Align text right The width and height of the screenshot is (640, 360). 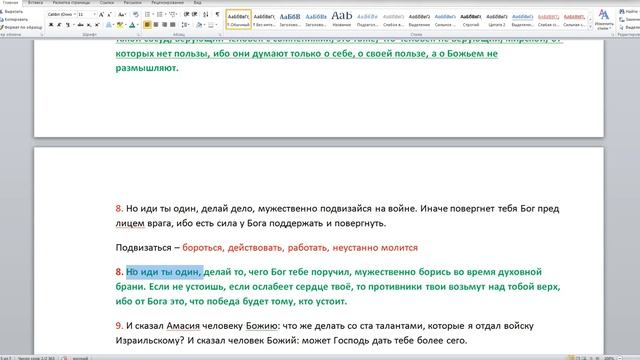pos(164,25)
